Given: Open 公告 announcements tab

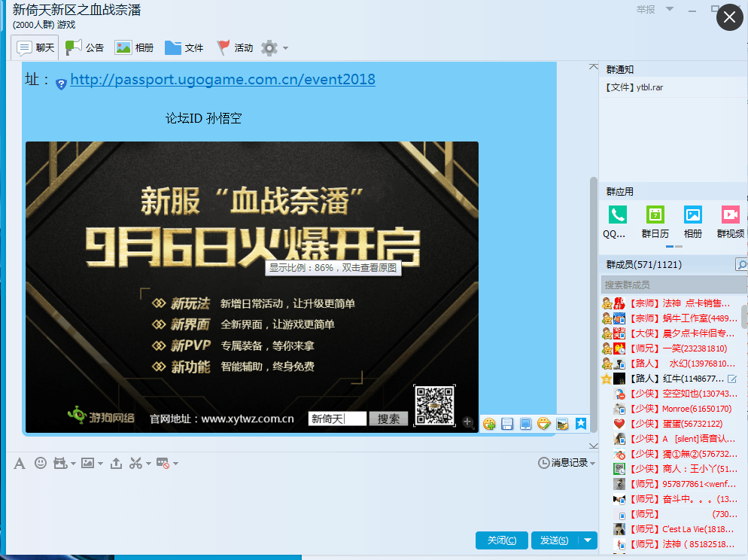Looking at the screenshot, I should coord(84,47).
